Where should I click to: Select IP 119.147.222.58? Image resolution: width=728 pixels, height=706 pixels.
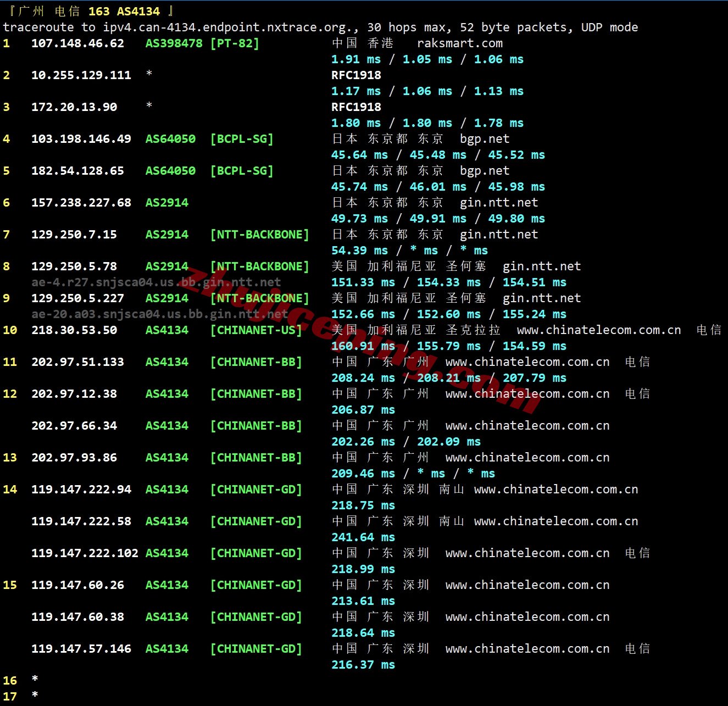81,521
